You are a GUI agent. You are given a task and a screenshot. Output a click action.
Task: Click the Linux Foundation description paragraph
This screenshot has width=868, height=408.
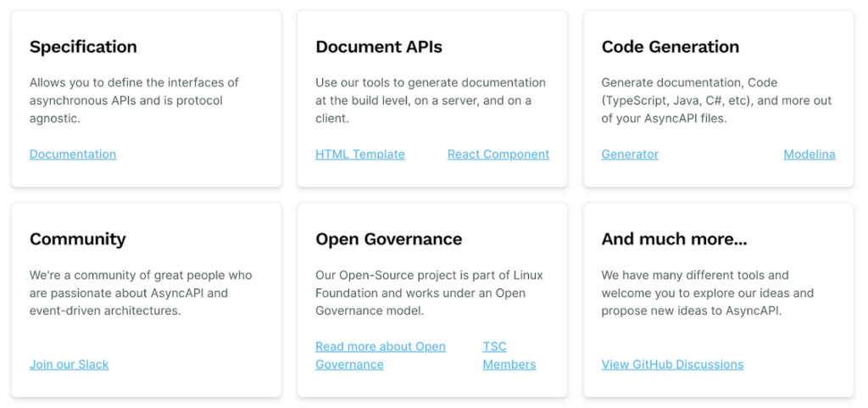(429, 293)
